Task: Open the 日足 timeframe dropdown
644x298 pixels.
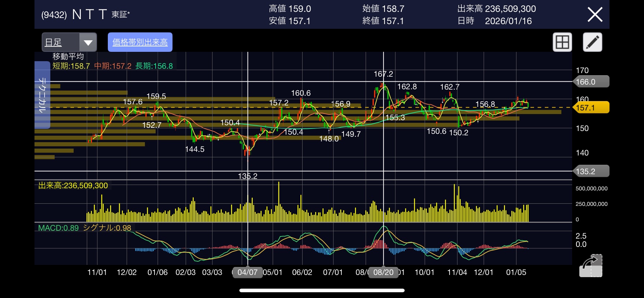Action: click(x=60, y=42)
